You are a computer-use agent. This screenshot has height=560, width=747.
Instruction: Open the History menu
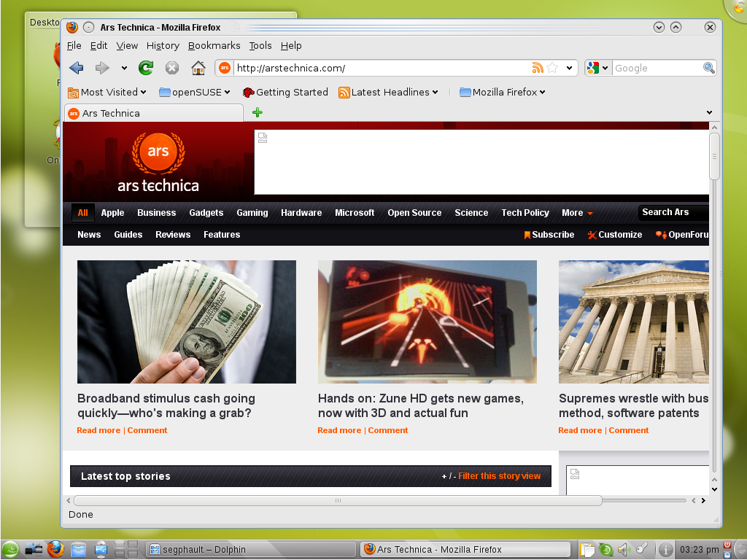[163, 46]
